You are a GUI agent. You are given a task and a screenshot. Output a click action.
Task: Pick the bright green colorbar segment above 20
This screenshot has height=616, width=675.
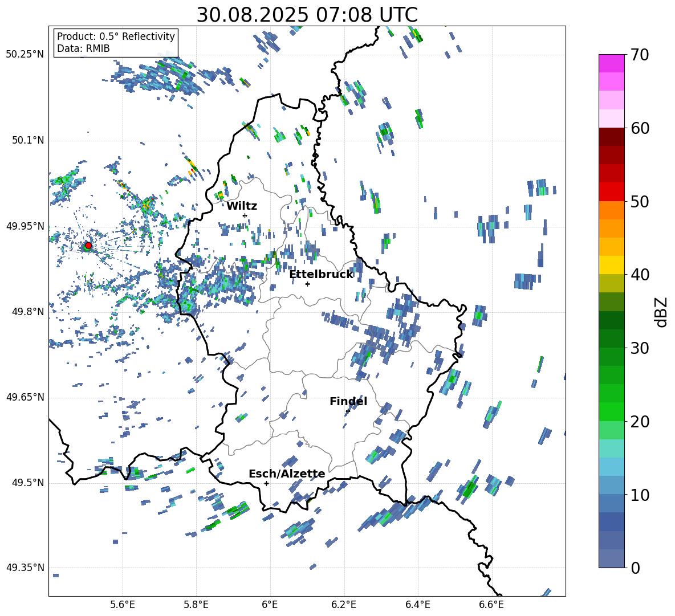click(611, 411)
